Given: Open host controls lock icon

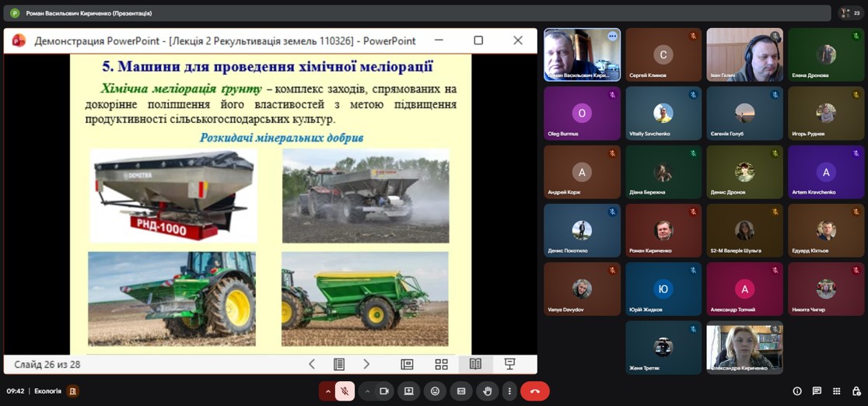Looking at the screenshot, I should 856,391.
